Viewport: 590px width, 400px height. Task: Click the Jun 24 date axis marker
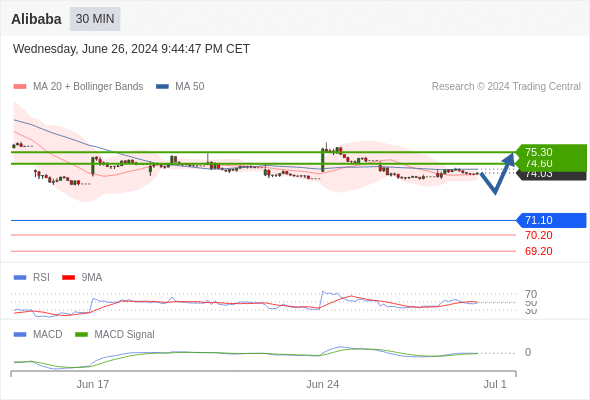pyautogui.click(x=322, y=384)
